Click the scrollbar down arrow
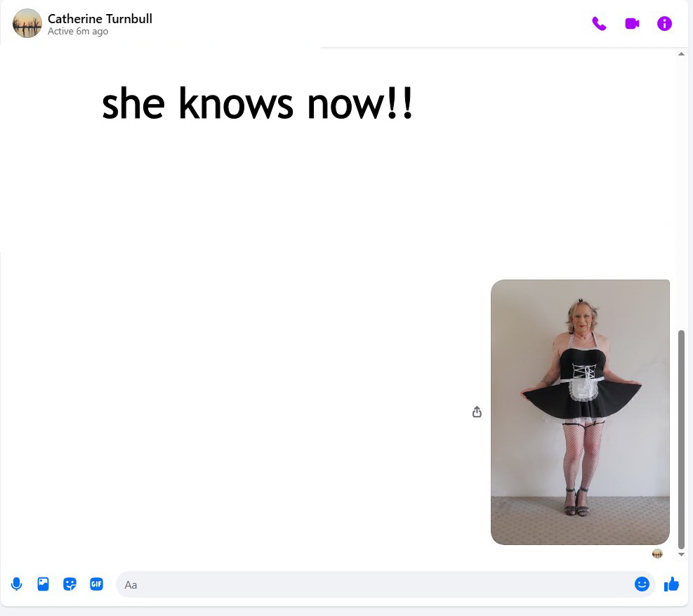Screen dimensions: 693x616 (x=681, y=554)
